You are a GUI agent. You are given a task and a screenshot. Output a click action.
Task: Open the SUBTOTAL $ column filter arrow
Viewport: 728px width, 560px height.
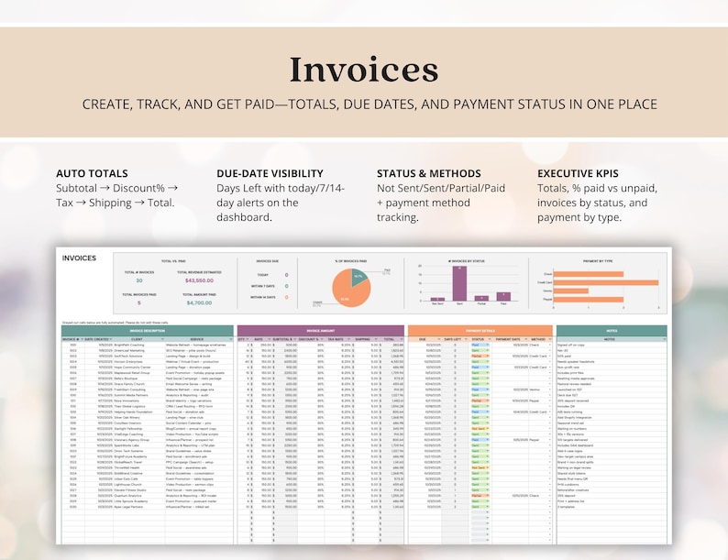pos(295,339)
